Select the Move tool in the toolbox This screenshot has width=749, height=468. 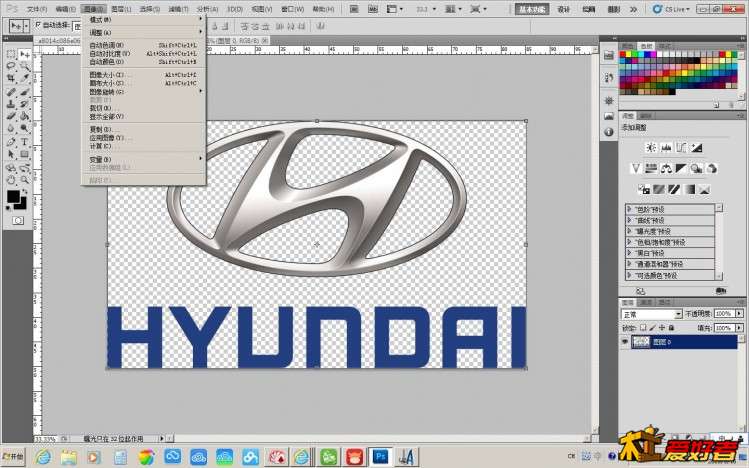[x=24, y=54]
